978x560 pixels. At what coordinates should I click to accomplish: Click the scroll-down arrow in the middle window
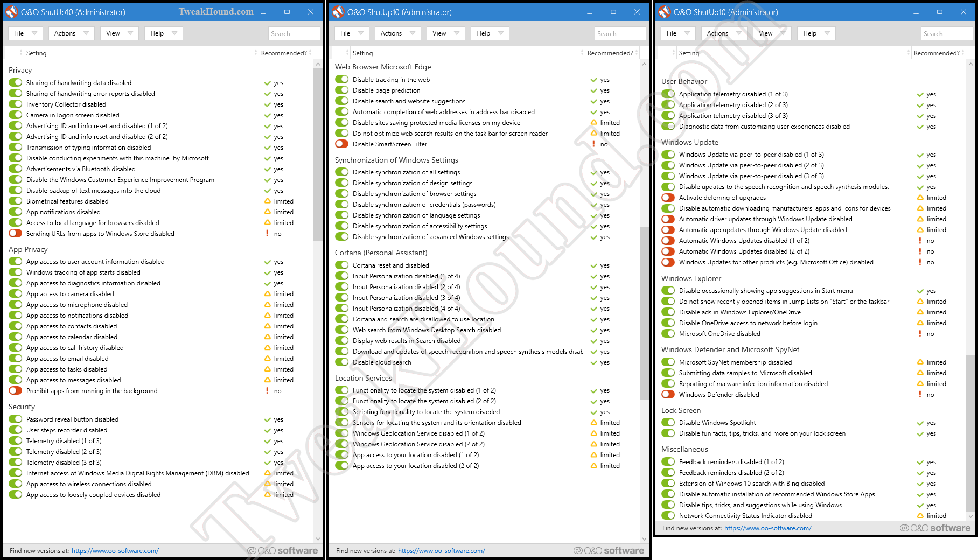point(644,538)
